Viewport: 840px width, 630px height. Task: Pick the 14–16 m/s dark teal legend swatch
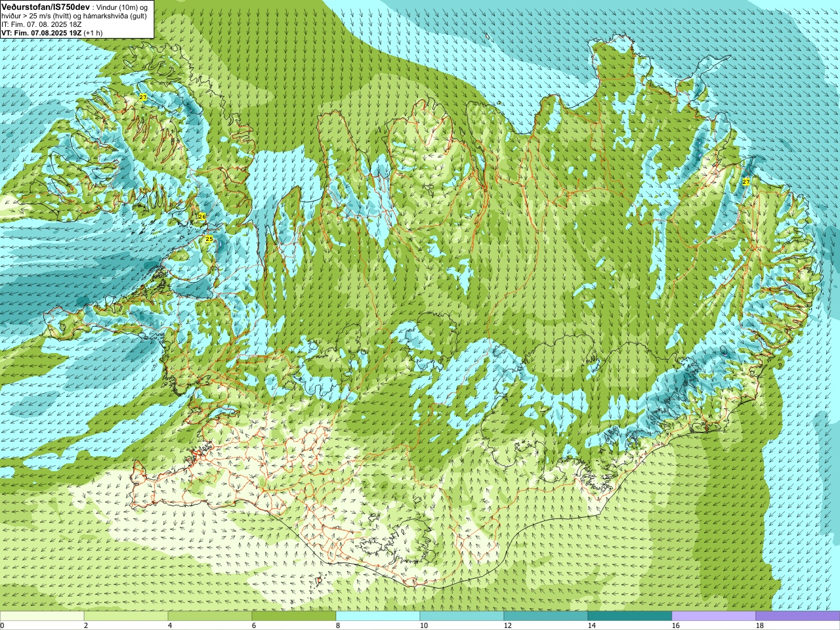(x=630, y=616)
